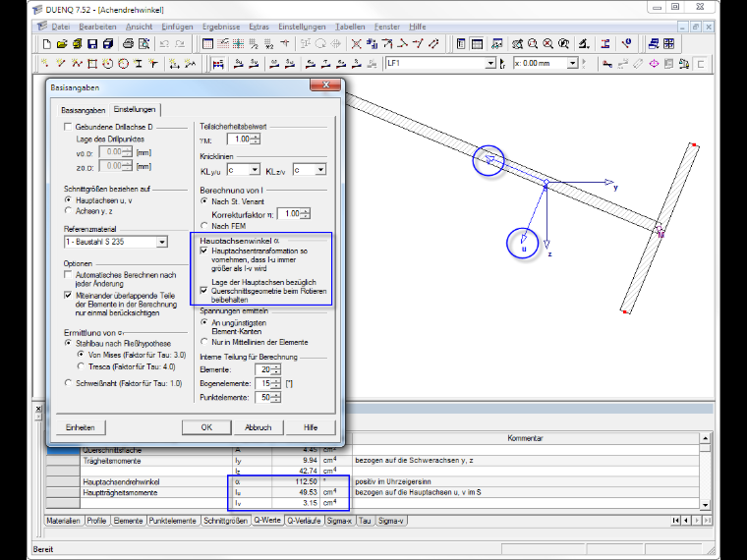Click the zoom in magnifier icon
The width and height of the screenshot is (747, 560).
tap(533, 44)
